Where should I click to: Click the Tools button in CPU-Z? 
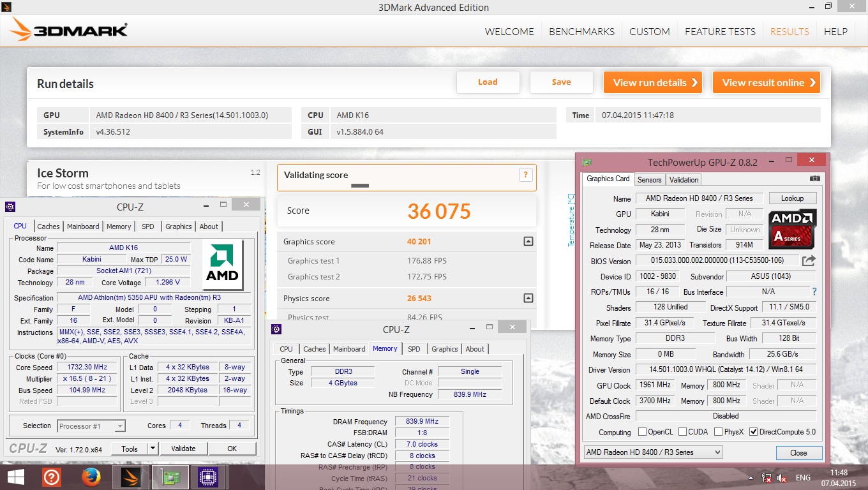[130, 449]
